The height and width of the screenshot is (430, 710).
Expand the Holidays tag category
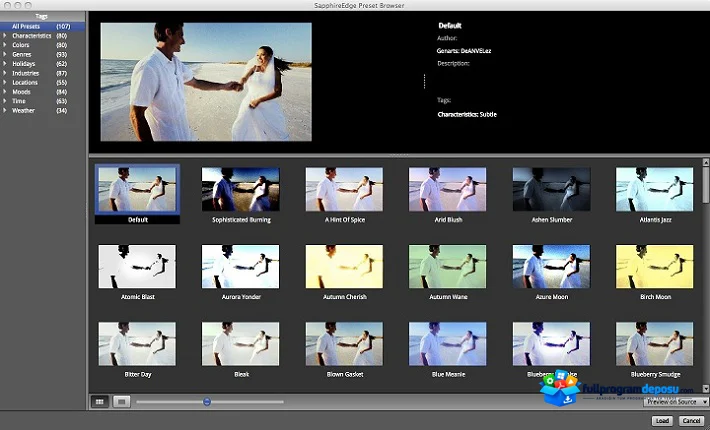coord(5,64)
